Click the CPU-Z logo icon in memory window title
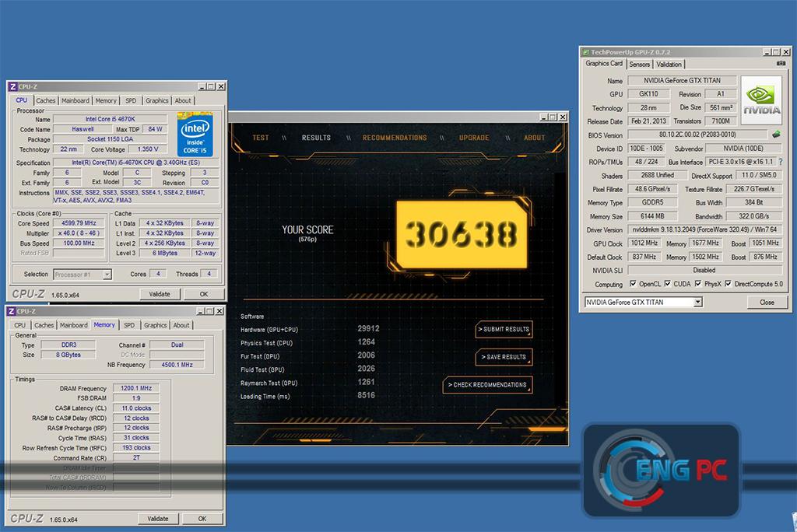797x532 pixels. [11, 311]
